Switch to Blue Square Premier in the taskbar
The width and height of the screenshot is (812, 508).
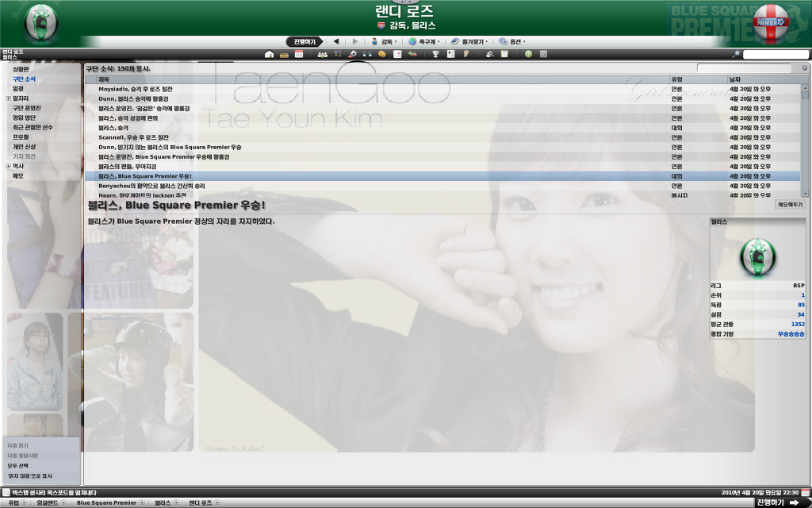(x=107, y=502)
